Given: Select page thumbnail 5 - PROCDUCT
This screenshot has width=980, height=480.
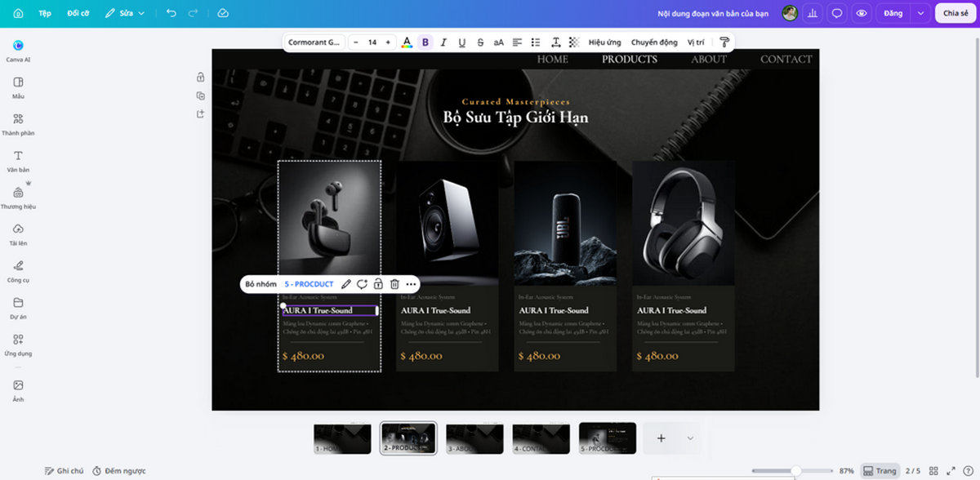Looking at the screenshot, I should 608,438.
